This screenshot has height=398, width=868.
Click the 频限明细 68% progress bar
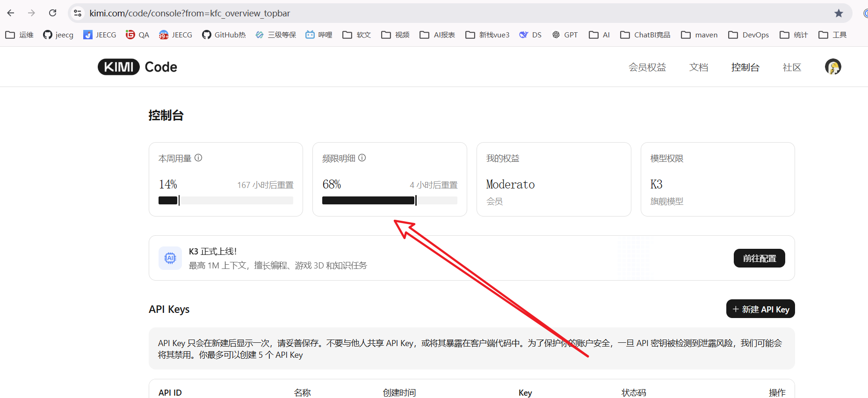point(390,201)
